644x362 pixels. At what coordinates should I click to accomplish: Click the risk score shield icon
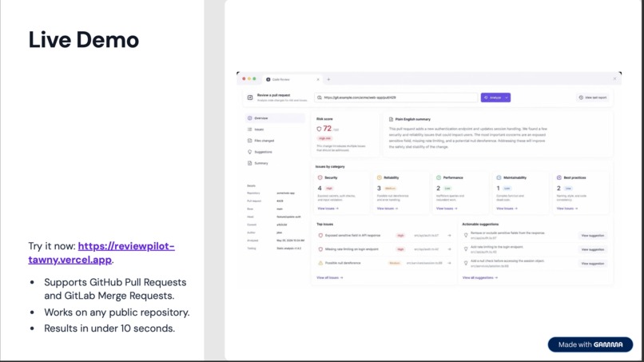point(319,129)
